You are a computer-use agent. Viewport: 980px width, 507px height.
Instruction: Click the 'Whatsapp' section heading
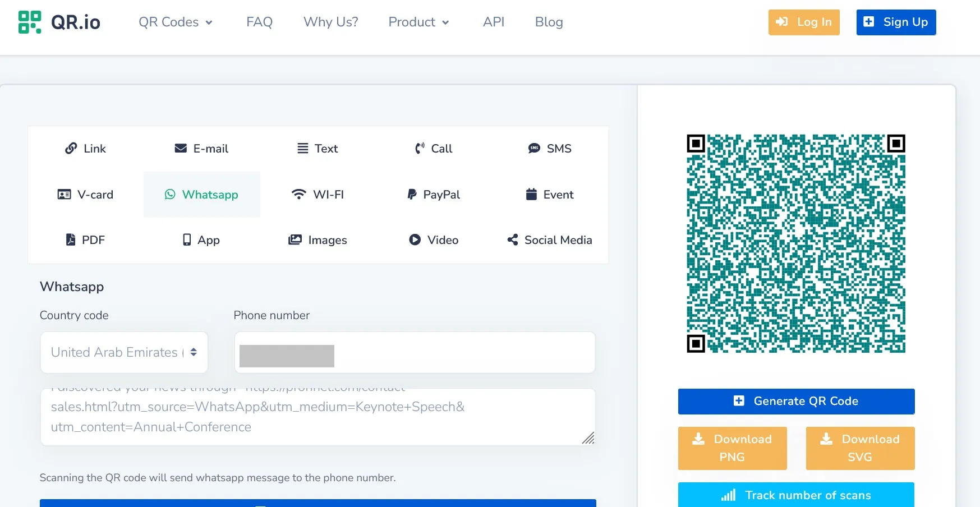72,287
